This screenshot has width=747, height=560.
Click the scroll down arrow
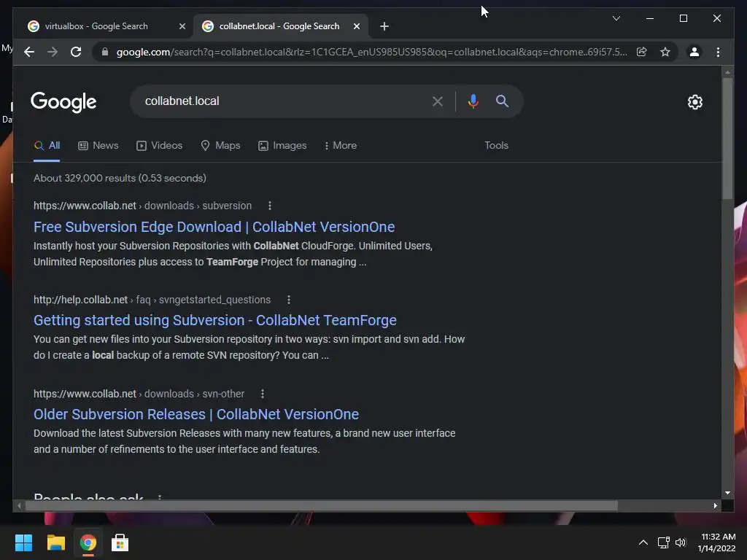[727, 493]
